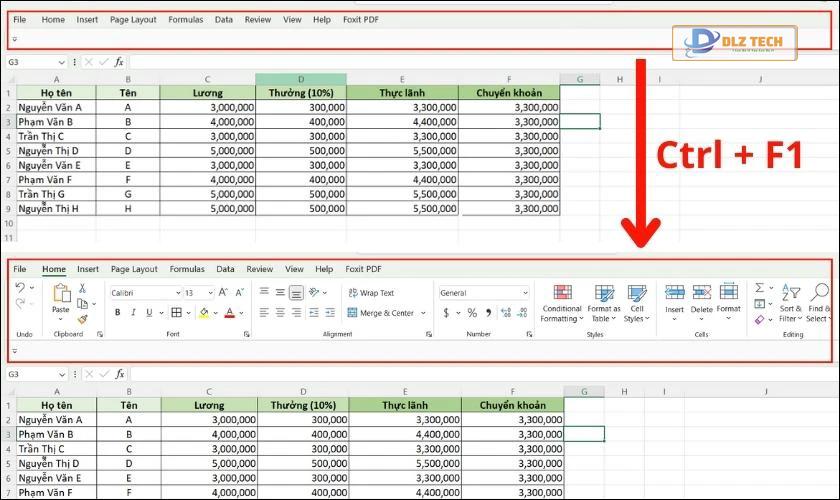840x500 pixels.
Task: Click Insert Cells icon
Action: click(x=674, y=293)
